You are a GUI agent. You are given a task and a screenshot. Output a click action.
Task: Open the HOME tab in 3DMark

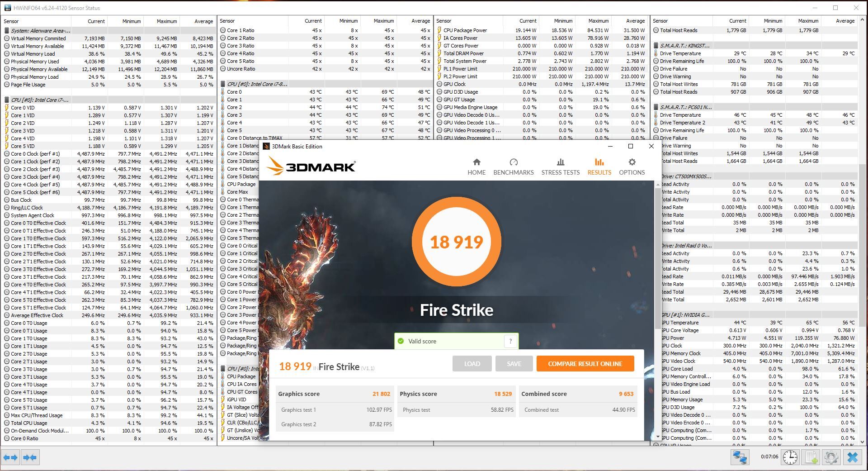click(476, 167)
